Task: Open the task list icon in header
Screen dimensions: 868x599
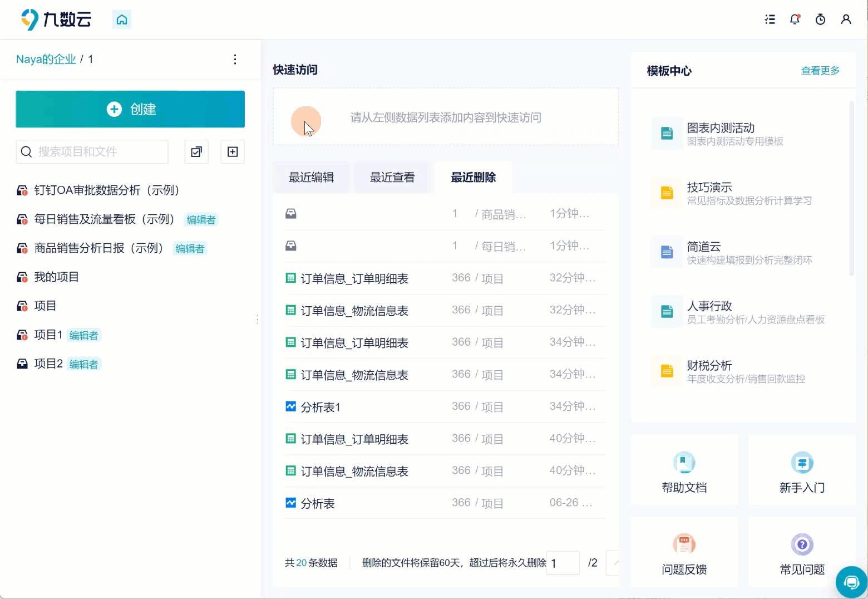Action: tap(770, 19)
